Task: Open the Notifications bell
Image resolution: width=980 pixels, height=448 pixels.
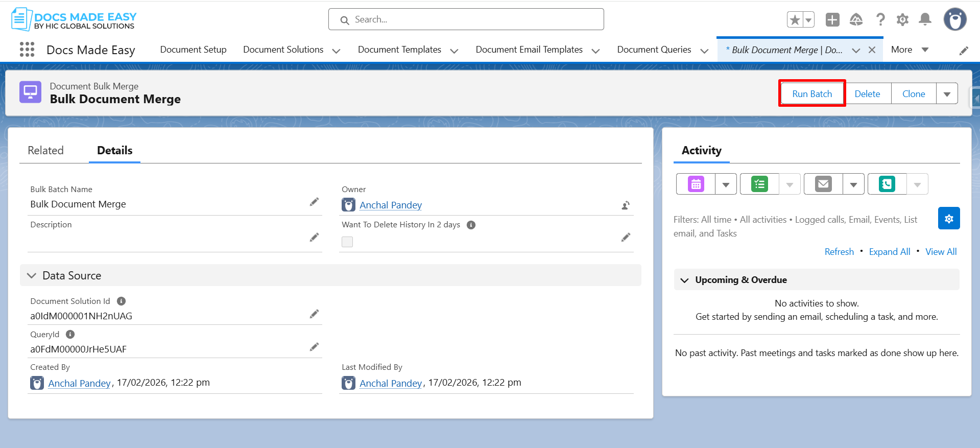Action: (x=925, y=20)
